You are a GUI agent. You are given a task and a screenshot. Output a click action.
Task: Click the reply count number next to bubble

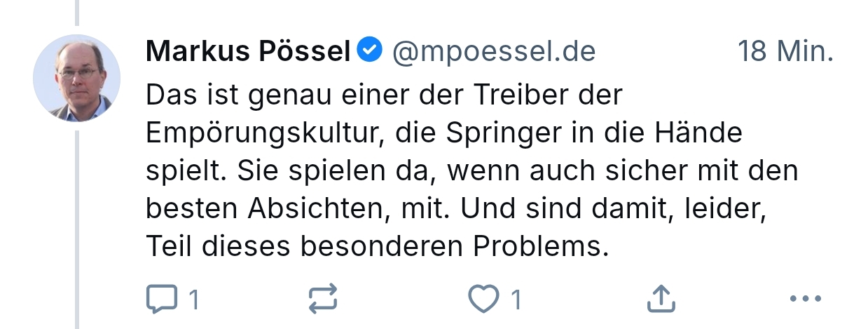tap(195, 300)
